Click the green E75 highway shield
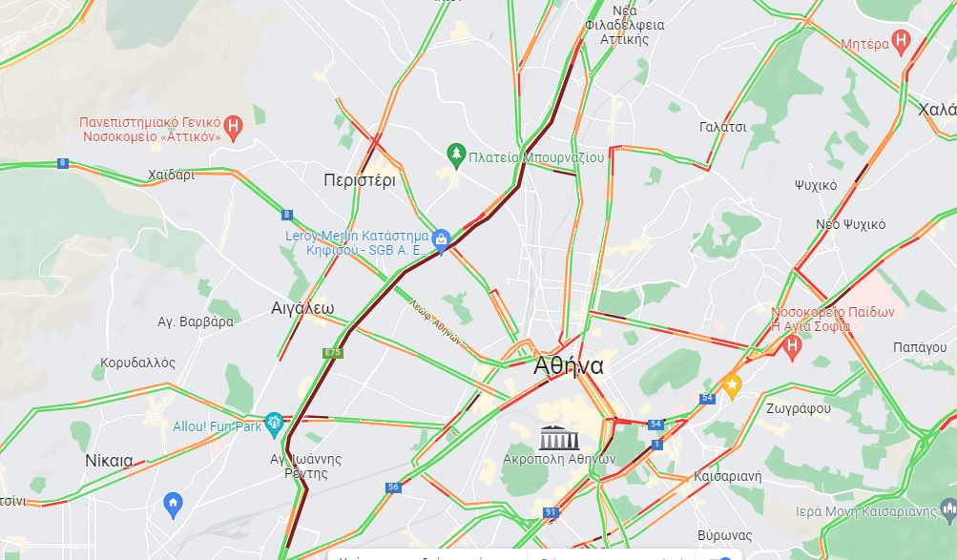 [x=333, y=353]
